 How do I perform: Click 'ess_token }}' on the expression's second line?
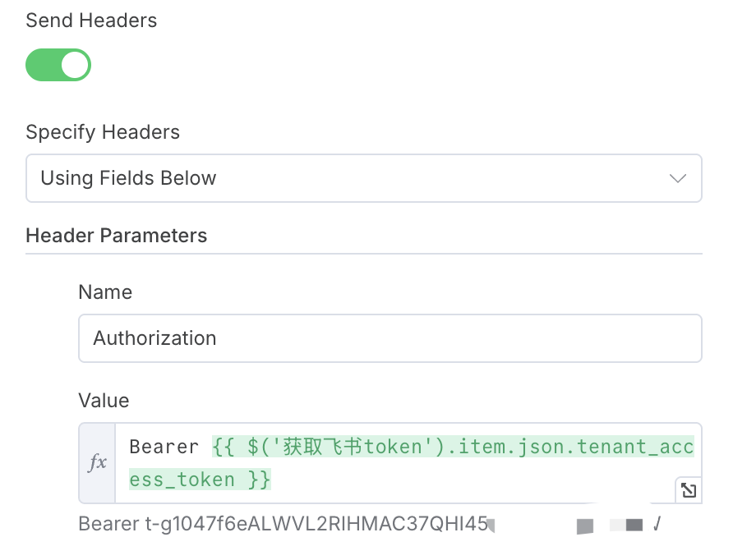pyautogui.click(x=200, y=479)
